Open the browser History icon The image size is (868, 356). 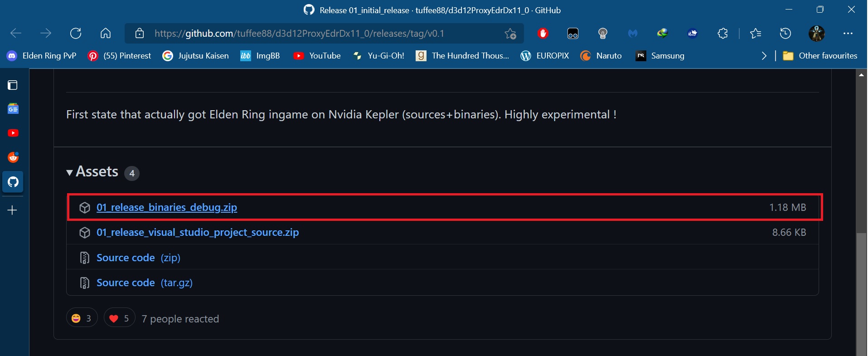(x=785, y=33)
